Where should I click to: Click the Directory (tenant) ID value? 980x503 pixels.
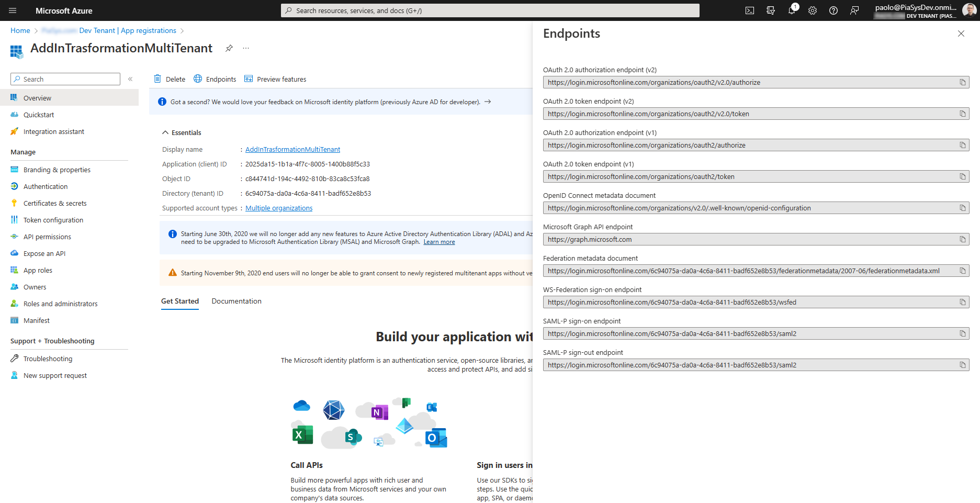coord(308,193)
